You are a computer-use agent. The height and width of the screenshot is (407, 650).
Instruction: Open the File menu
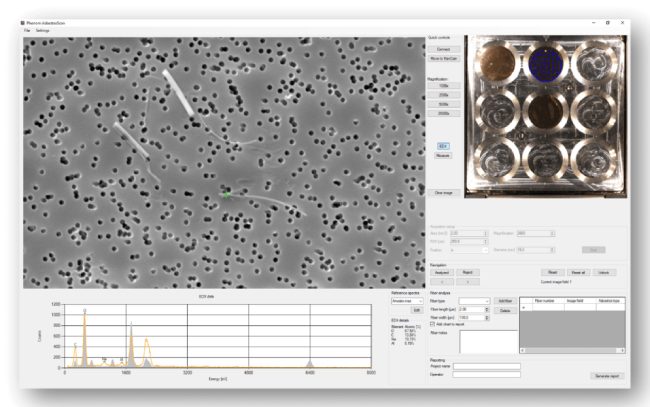tap(27, 30)
